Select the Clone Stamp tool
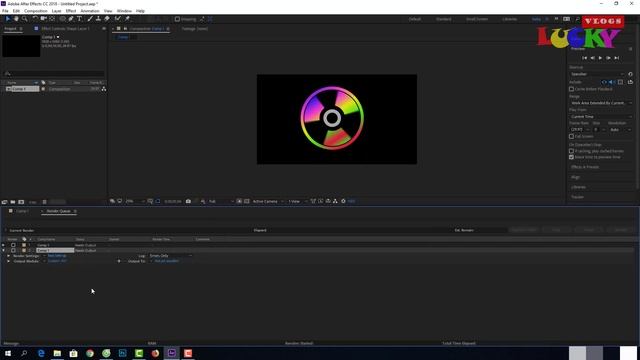 coord(98,19)
